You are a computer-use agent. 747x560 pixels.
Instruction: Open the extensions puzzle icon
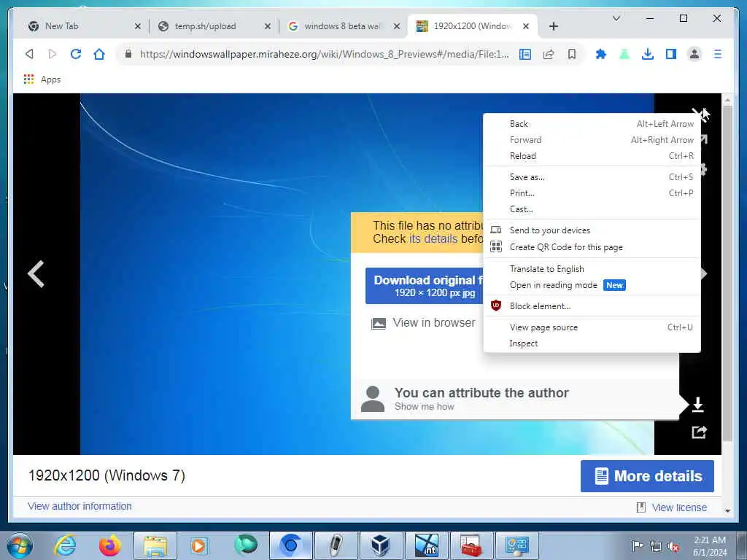point(601,54)
